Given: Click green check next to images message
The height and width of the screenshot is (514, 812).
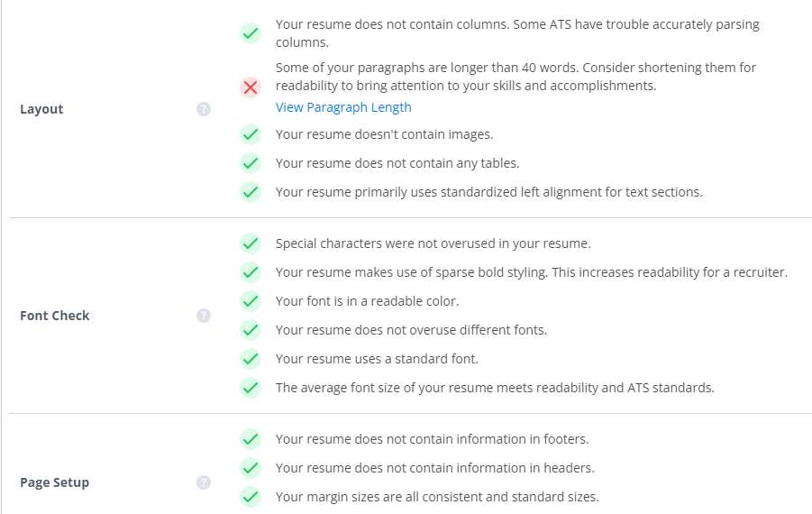Looking at the screenshot, I should pyautogui.click(x=251, y=134).
